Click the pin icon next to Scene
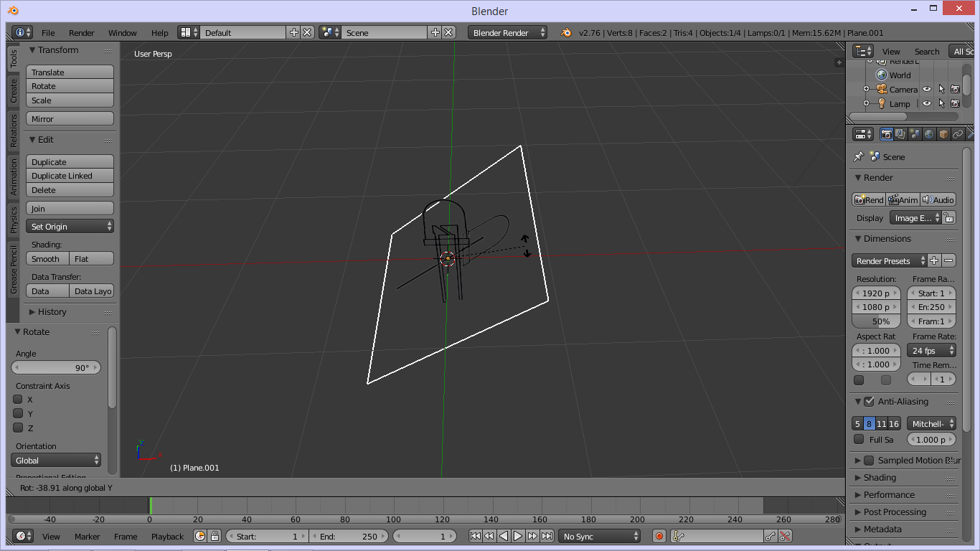The height and width of the screenshot is (551, 980). (858, 156)
